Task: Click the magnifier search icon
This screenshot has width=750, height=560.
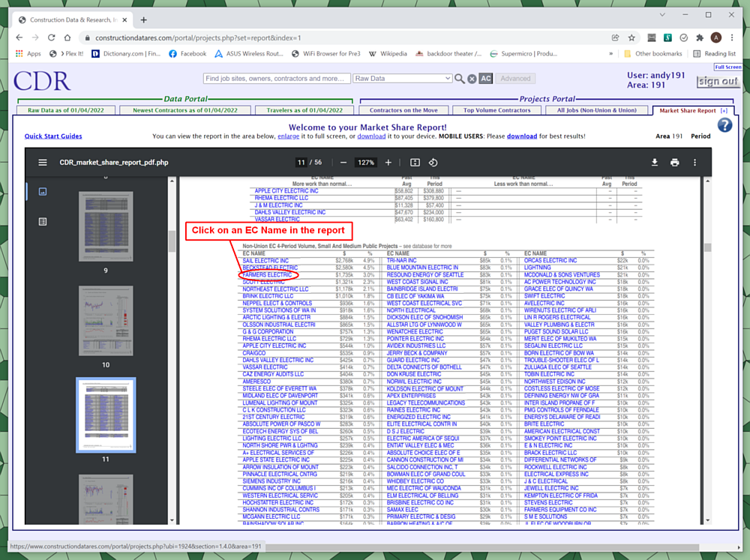Action: 459,79
